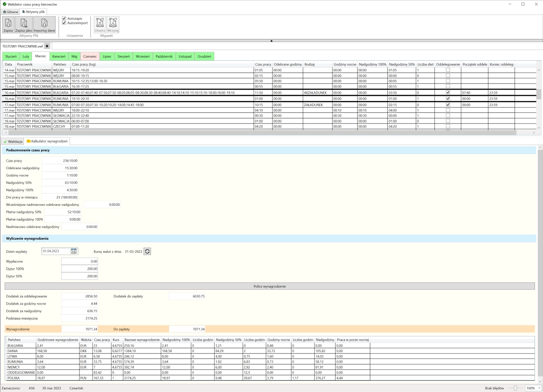Disable Autoreimport checkbox
Image resolution: width=543 pixels, height=392 pixels.
(x=64, y=23)
